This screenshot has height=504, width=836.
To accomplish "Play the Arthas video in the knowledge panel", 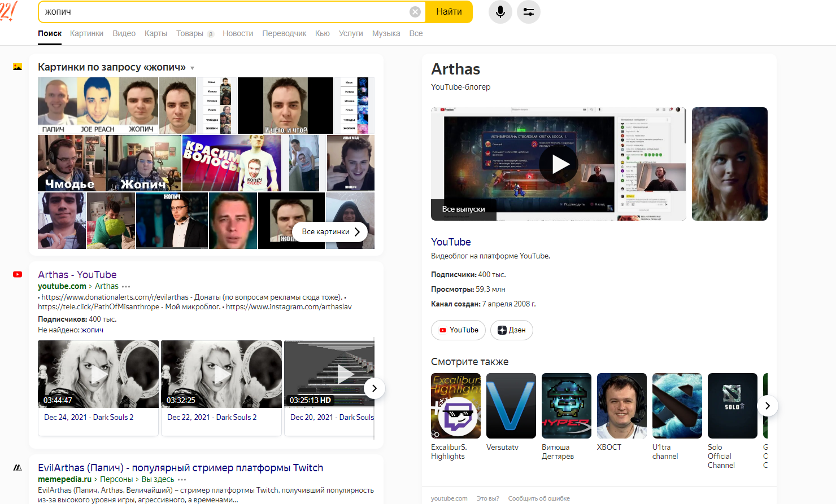I will coord(559,164).
